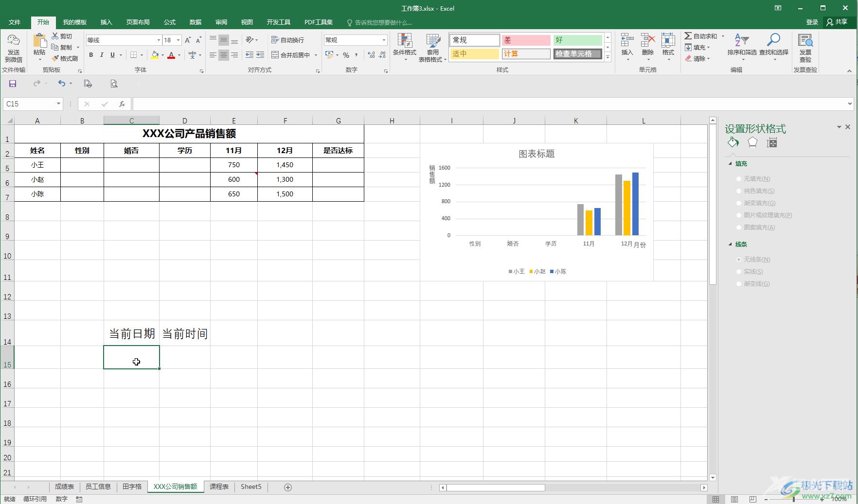Open AutoSum dropdown arrow

[x=723, y=36]
